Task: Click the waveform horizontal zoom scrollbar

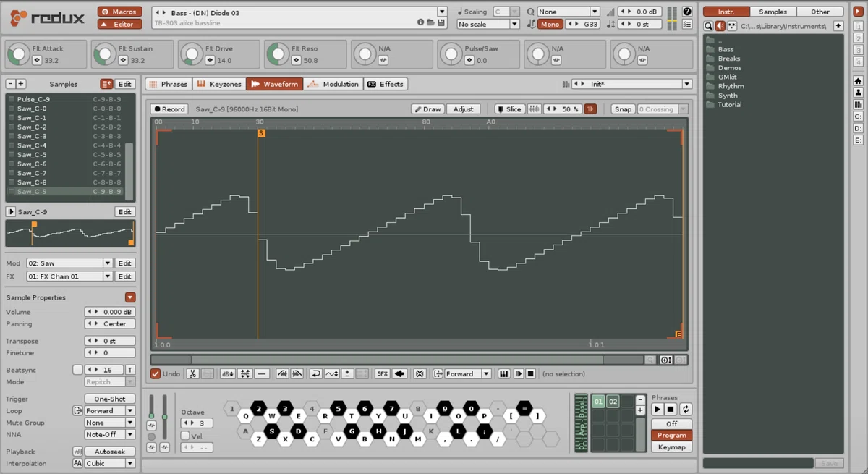Action: tap(396, 360)
